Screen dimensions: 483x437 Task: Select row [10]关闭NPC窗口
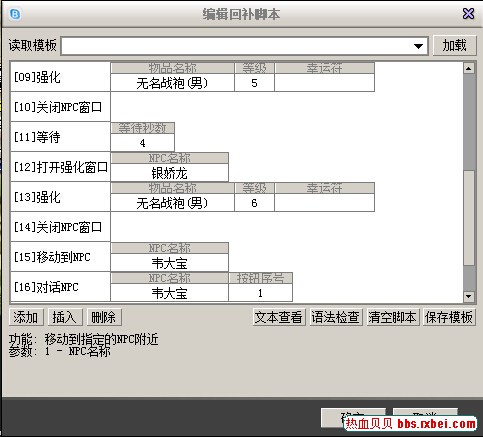60,107
